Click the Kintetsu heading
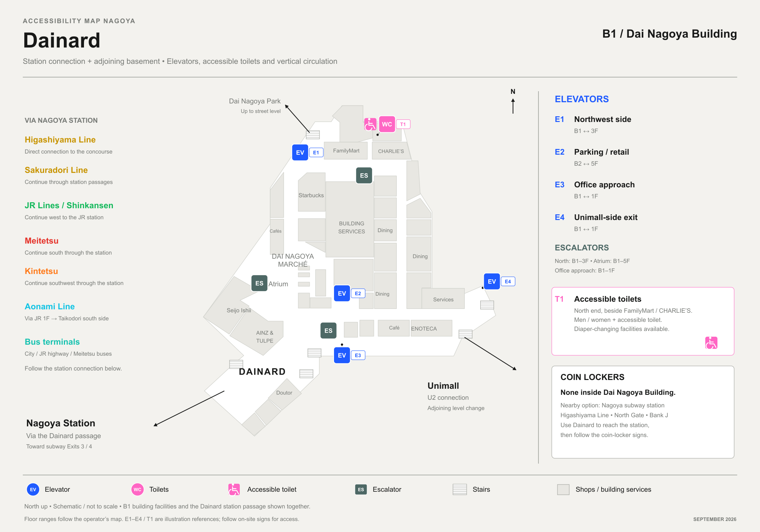This screenshot has width=760, height=532. [41, 271]
